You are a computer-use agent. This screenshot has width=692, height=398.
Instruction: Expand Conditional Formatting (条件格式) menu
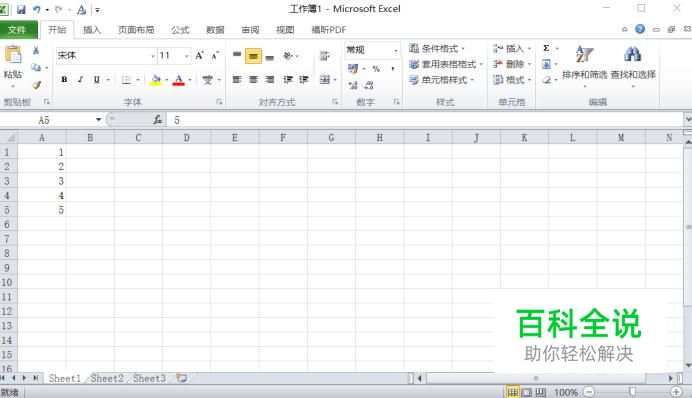pos(437,49)
